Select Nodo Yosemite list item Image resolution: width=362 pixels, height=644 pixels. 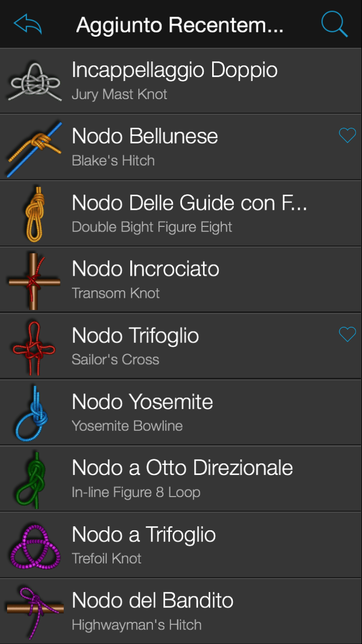coord(181,413)
